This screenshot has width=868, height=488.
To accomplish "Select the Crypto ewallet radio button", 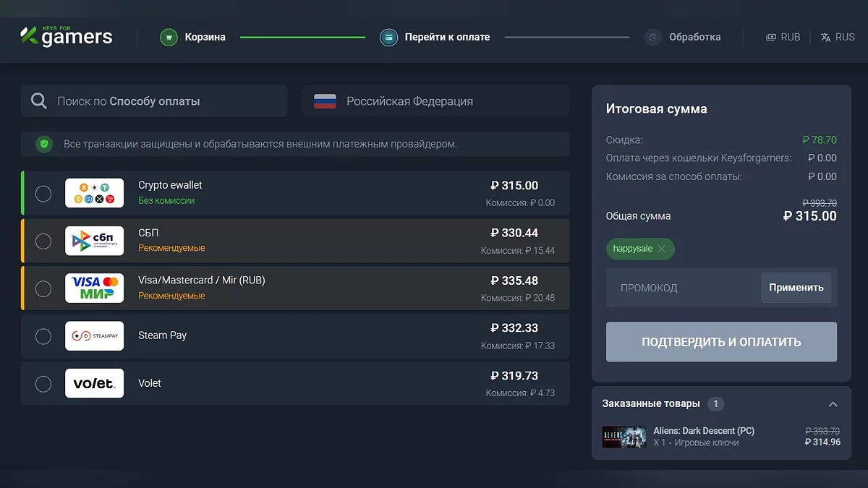I will click(x=43, y=193).
